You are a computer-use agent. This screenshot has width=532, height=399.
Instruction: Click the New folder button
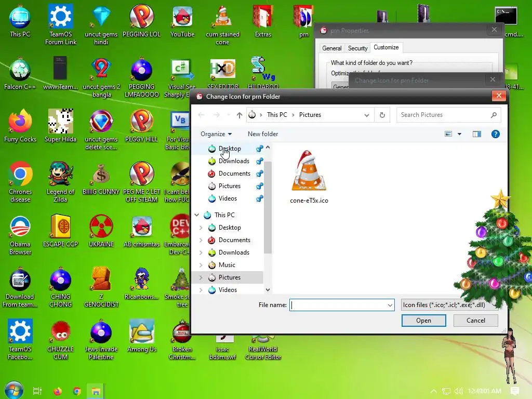coord(262,134)
